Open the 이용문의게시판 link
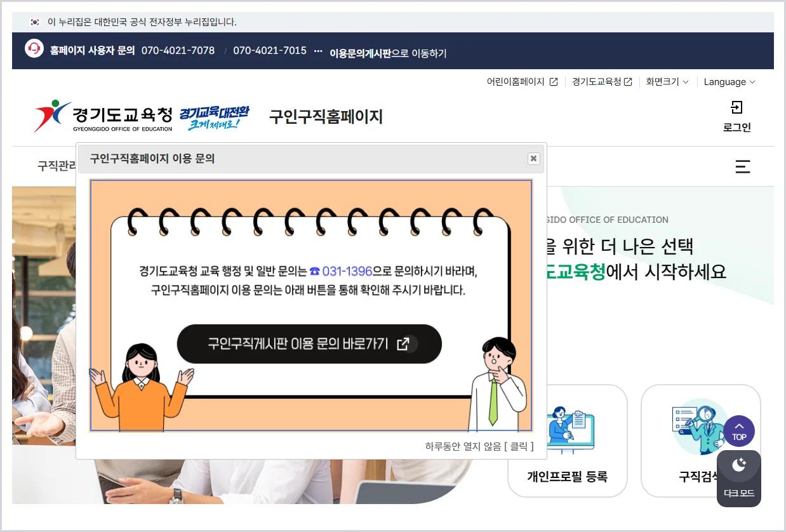This screenshot has width=786, height=532. coord(360,53)
